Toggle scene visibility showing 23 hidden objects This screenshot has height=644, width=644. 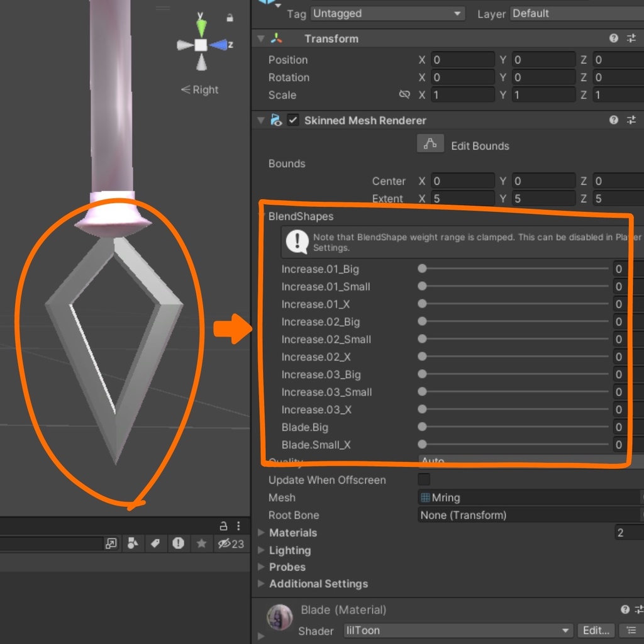pos(231,543)
